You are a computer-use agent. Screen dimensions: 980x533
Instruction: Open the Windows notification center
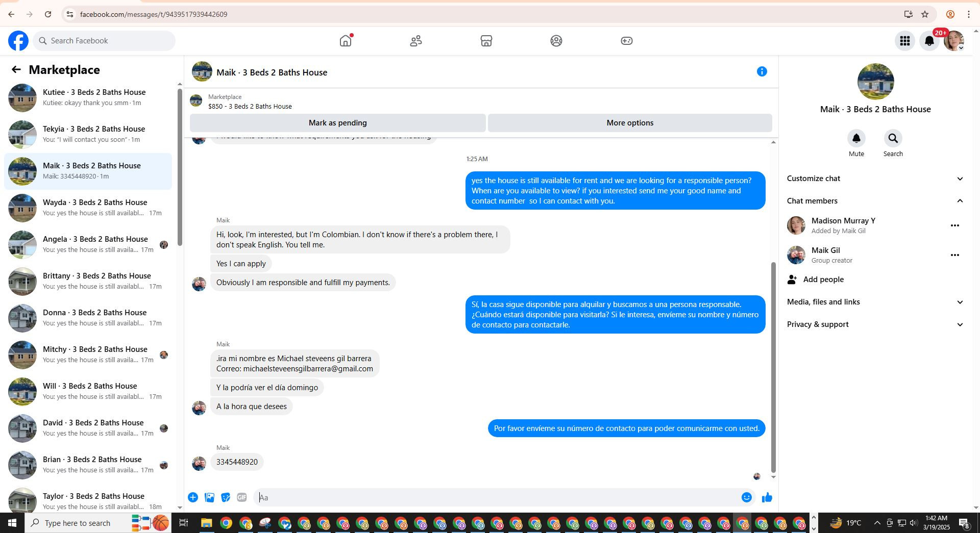(x=964, y=523)
